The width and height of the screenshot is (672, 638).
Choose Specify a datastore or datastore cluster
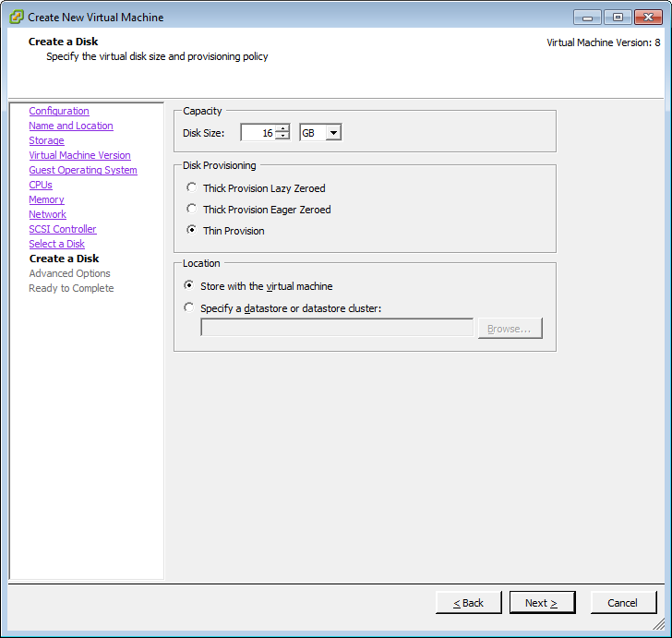[188, 307]
